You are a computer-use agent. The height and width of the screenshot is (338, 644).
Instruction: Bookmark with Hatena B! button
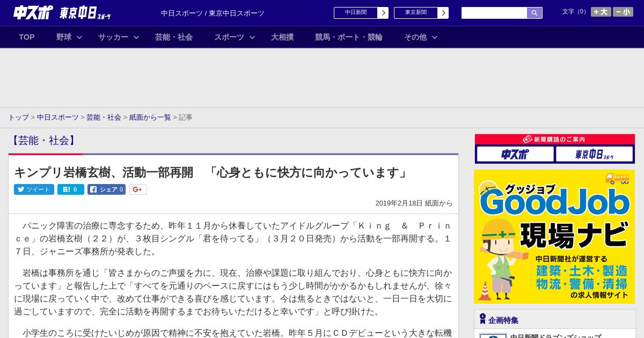[x=71, y=189]
